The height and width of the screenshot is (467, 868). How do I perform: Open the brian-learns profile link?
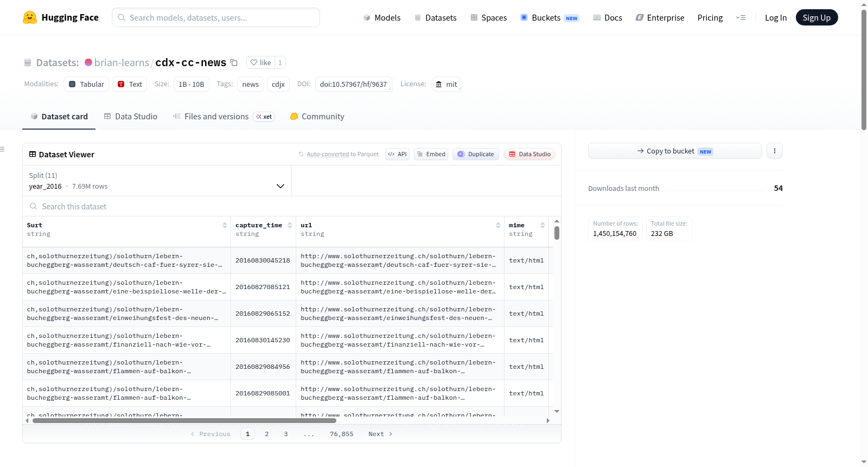click(122, 62)
